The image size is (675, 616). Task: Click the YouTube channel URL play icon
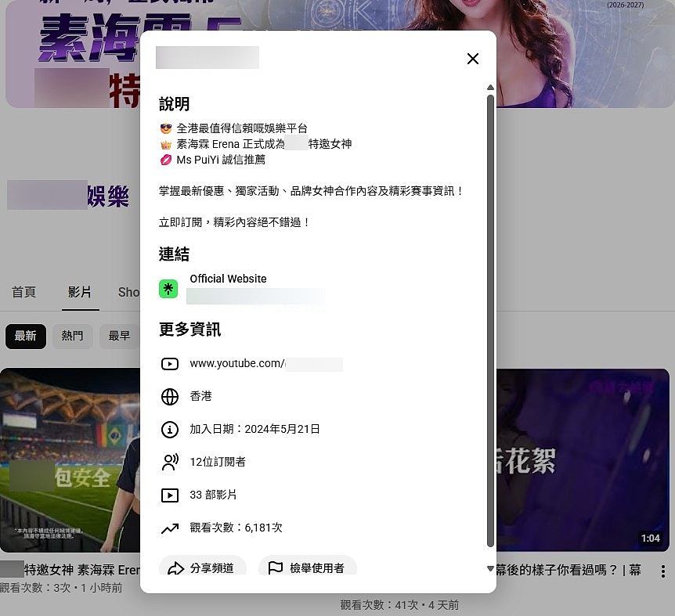tap(170, 364)
